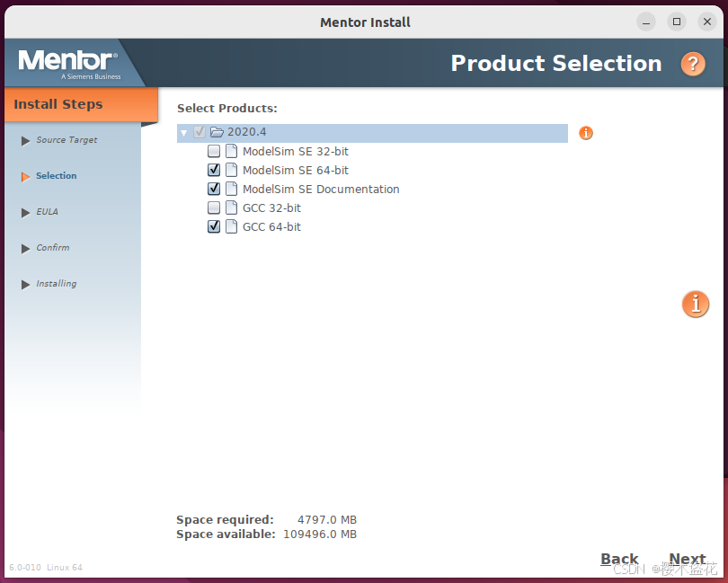Select the GCC 32-bit label

pyautogui.click(x=271, y=208)
